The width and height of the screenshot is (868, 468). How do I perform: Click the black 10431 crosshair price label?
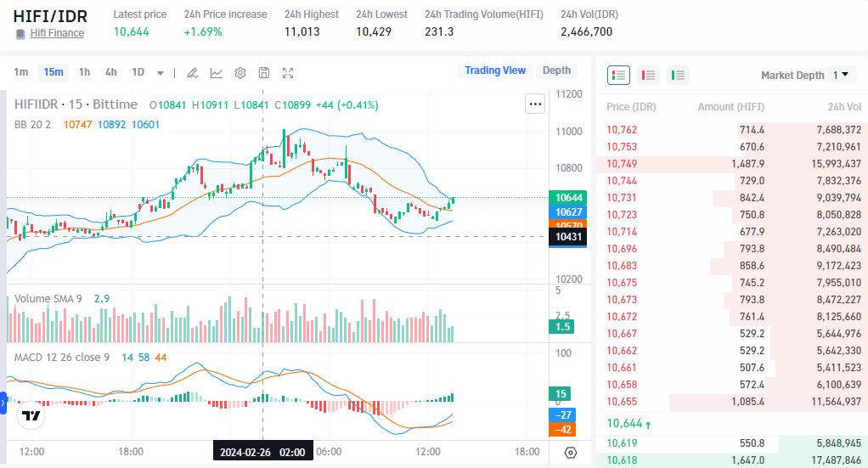pos(568,237)
